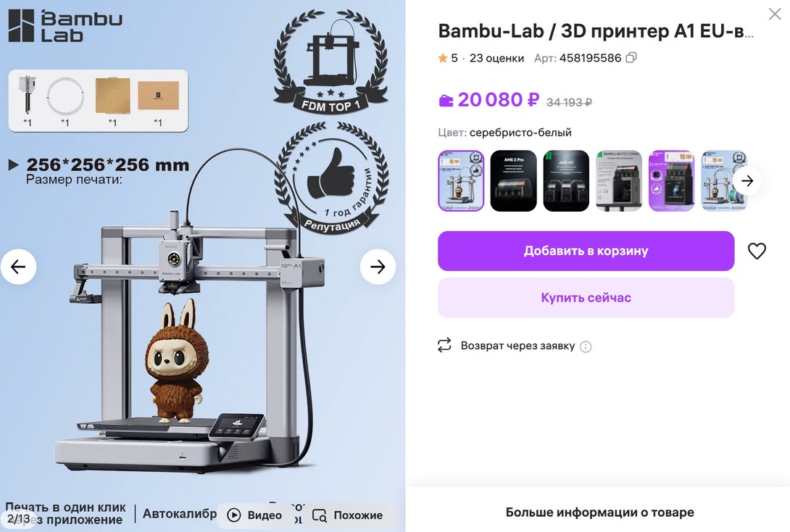Copy the article number 458195586
The width and height of the screenshot is (790, 532).
[x=631, y=58]
